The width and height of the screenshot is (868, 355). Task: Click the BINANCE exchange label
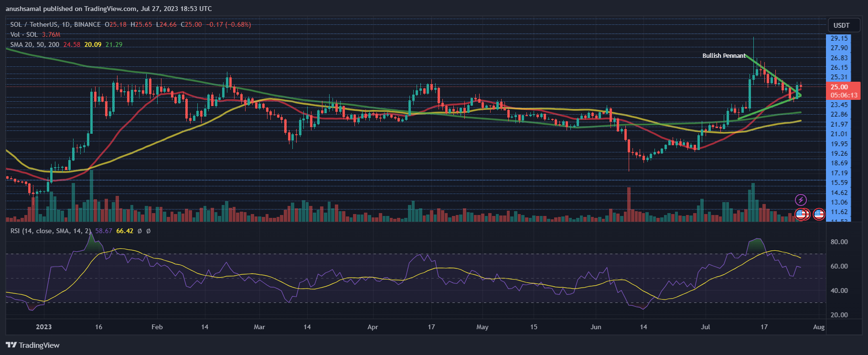[87, 24]
